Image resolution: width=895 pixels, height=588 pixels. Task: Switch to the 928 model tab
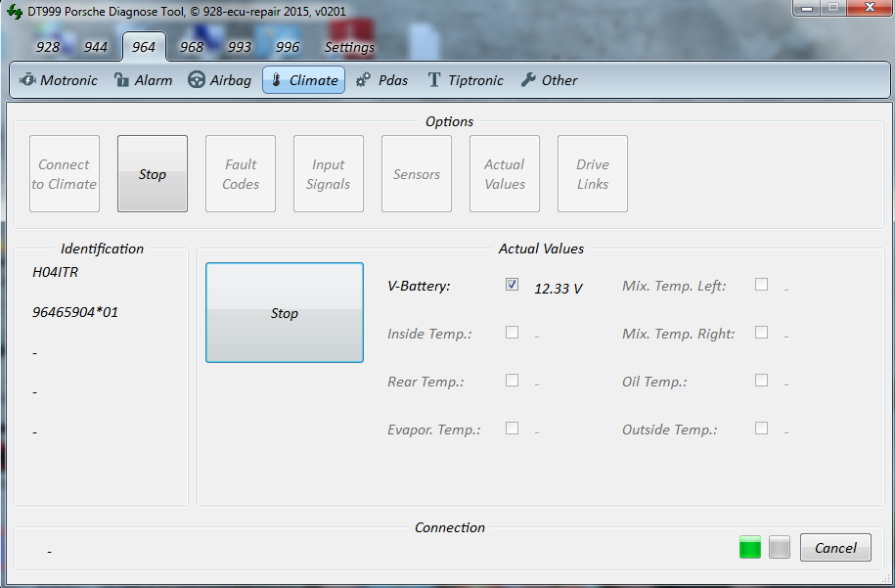click(x=48, y=47)
